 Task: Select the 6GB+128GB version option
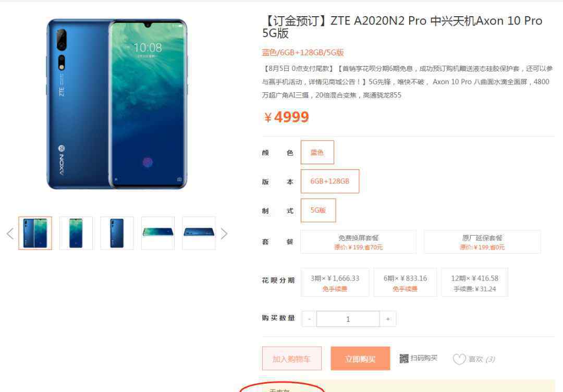point(330,181)
